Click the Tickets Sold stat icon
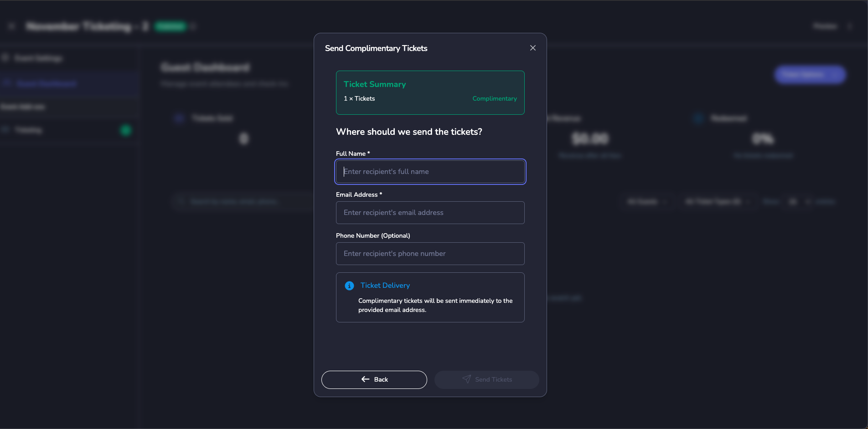The width and height of the screenshot is (868, 429). click(x=179, y=118)
